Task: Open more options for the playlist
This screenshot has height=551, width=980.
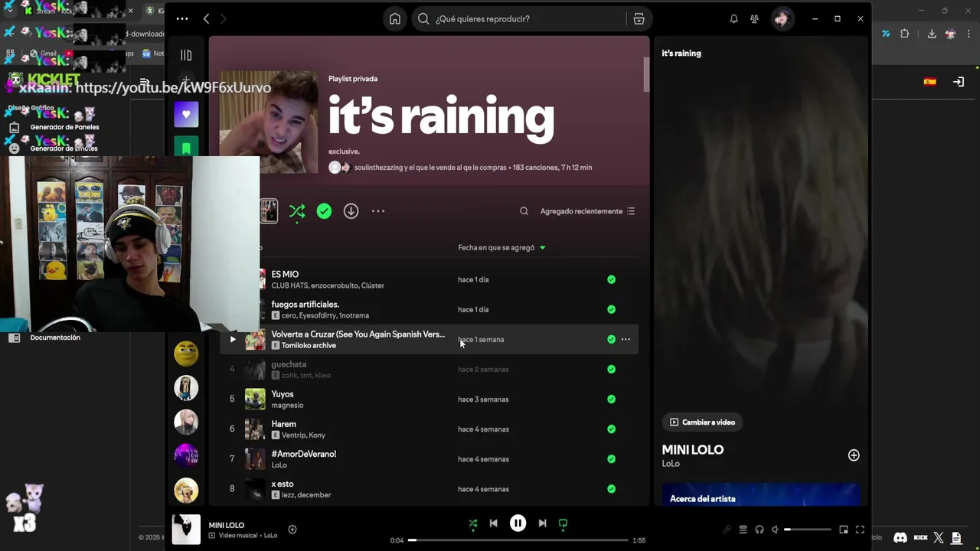Action: point(378,211)
